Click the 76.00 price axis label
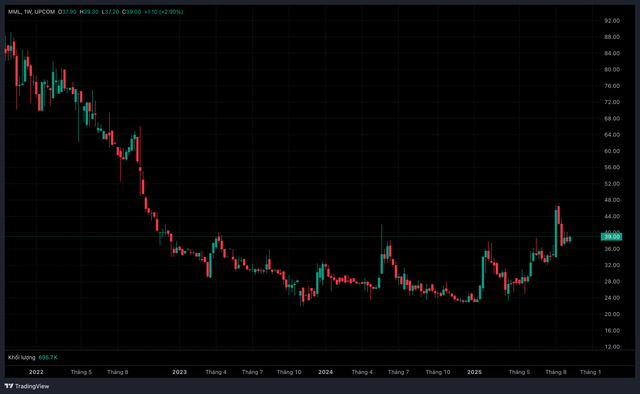Viewport: 640px width, 394px height. point(612,86)
